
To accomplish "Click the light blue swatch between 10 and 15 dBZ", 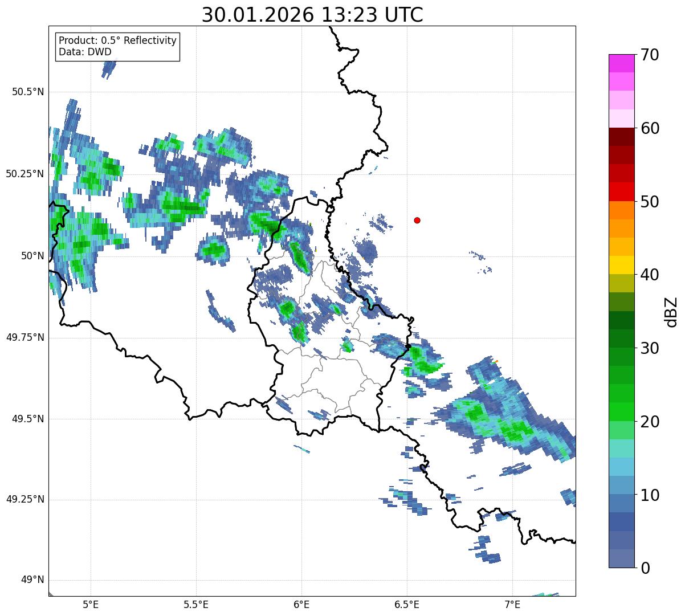I will click(x=621, y=467).
